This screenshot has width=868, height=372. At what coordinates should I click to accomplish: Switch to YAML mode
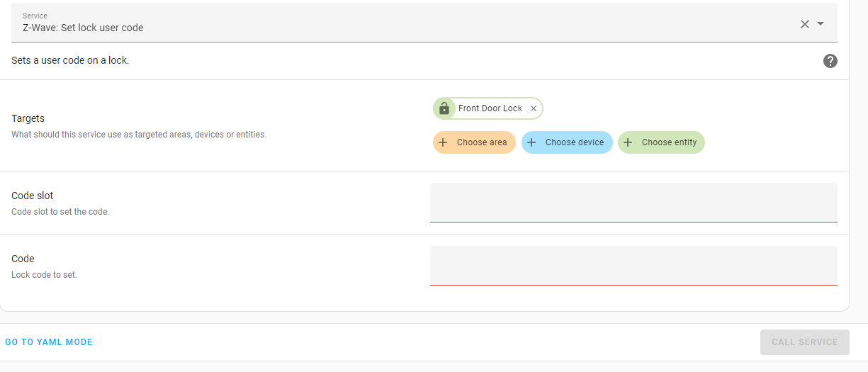coord(49,342)
